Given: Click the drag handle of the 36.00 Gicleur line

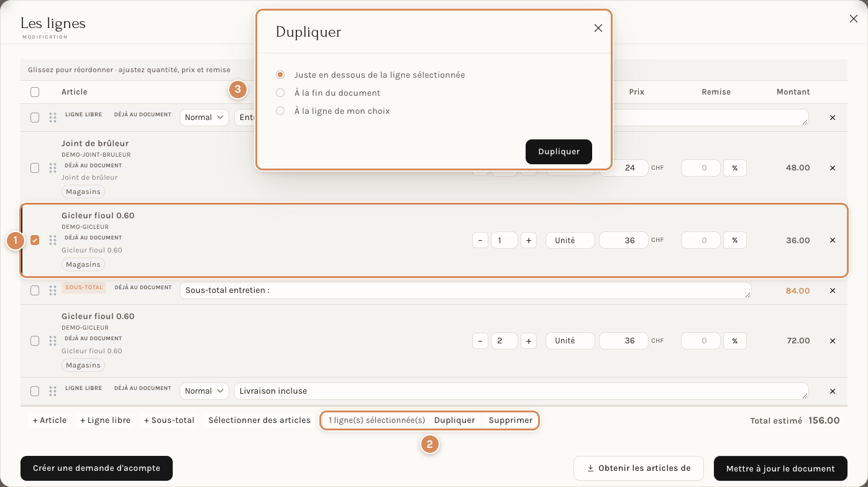Looking at the screenshot, I should pyautogui.click(x=53, y=240).
